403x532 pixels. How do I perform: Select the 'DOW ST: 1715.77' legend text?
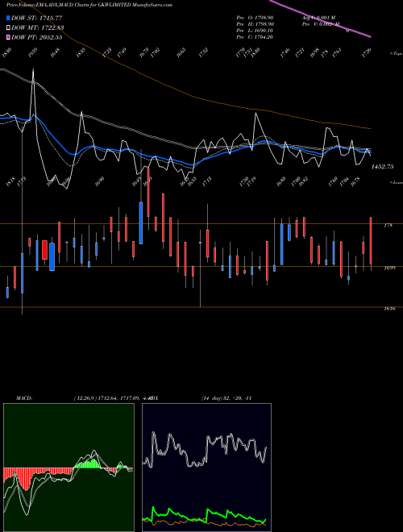pos(37,18)
